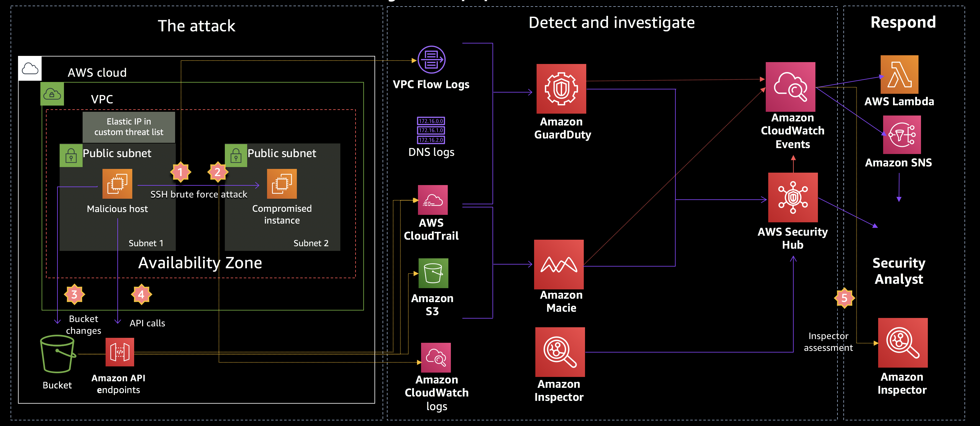The image size is (980, 426).
Task: Click the AWS cloud icon
Action: [30, 68]
